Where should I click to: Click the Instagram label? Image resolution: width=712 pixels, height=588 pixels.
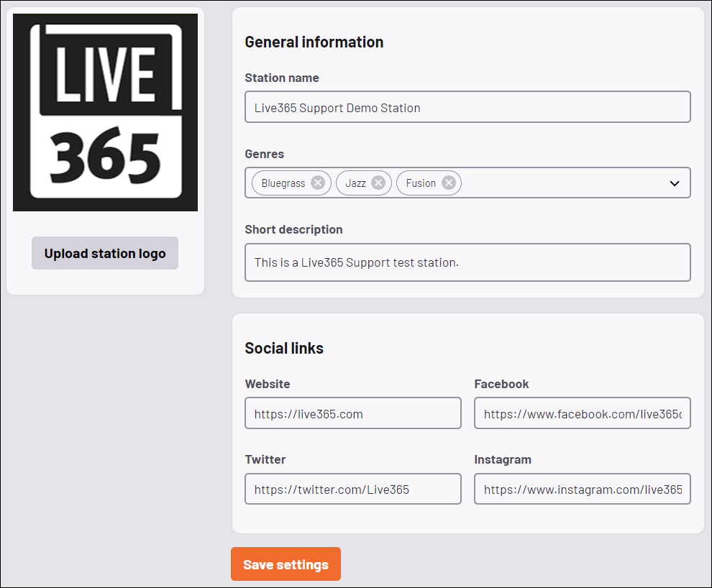(503, 460)
